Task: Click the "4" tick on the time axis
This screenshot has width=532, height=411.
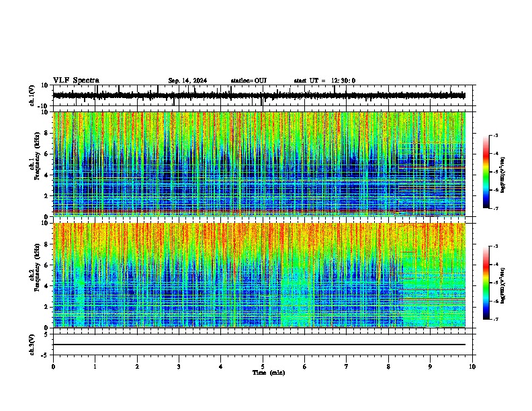Action: 221,367
